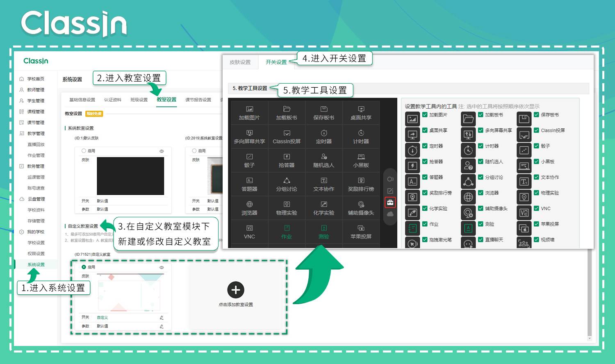Open the 抢答器 tile in dark toolbox
Image resolution: width=615 pixels, height=364 pixels.
point(287,160)
